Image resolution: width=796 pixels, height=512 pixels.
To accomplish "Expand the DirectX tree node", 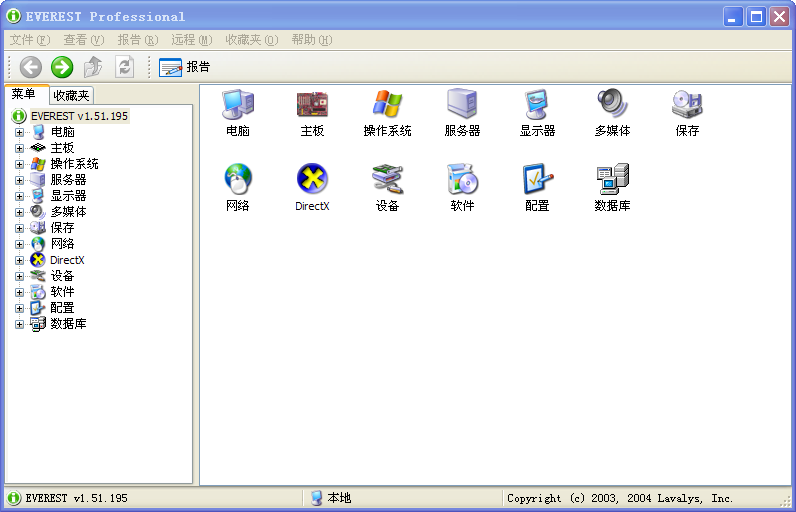I will (x=19, y=260).
